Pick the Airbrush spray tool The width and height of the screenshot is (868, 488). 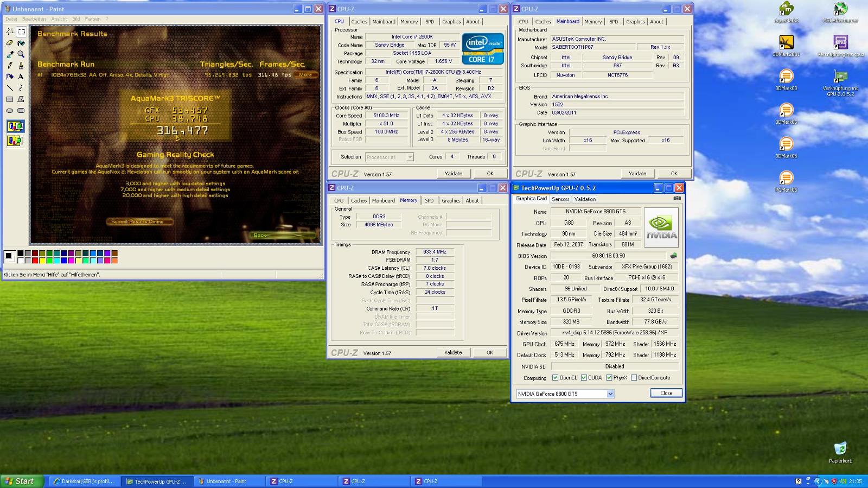click(x=10, y=77)
